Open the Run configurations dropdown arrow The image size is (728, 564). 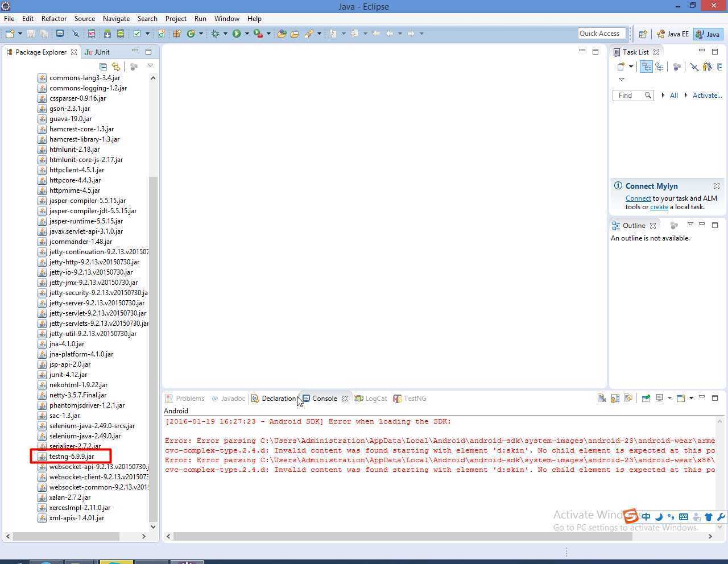(x=247, y=34)
